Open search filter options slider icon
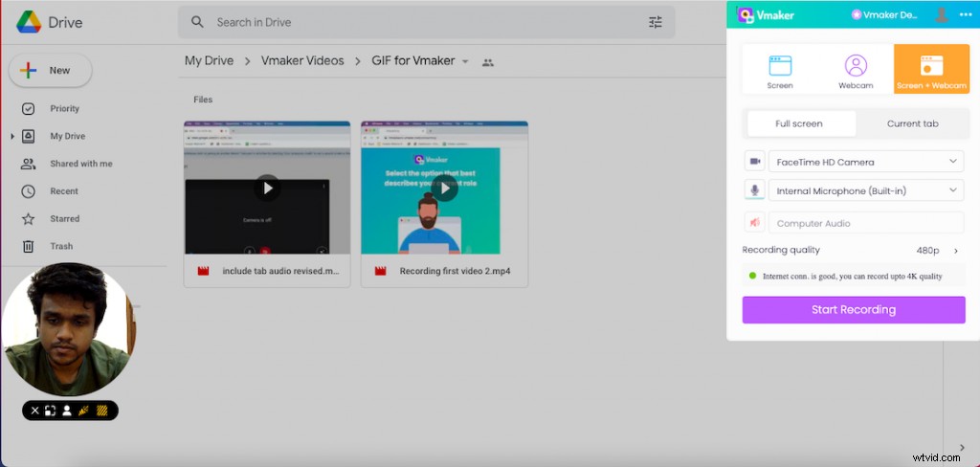 (655, 23)
